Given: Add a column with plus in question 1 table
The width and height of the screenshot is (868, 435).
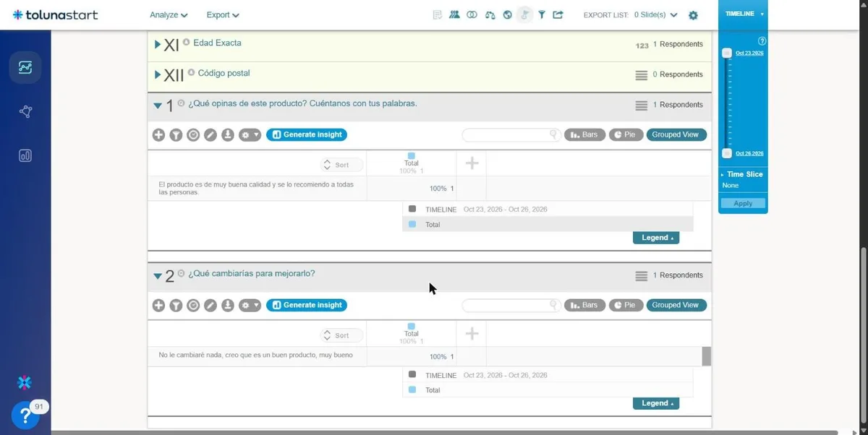Looking at the screenshot, I should click(472, 163).
